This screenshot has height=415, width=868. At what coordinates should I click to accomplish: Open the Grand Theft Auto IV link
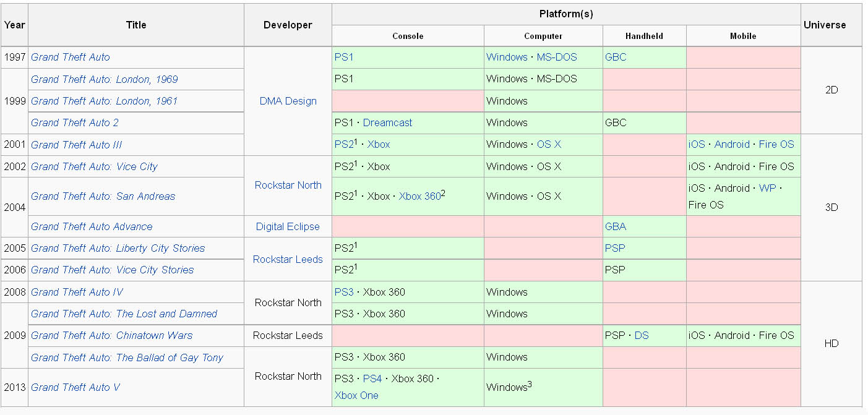tap(77, 292)
